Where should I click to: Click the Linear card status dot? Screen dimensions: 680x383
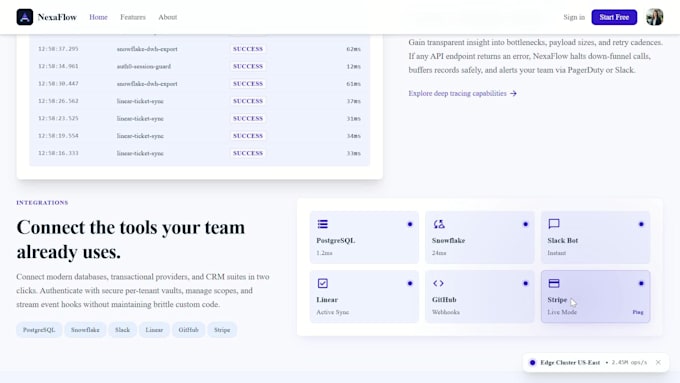click(410, 283)
